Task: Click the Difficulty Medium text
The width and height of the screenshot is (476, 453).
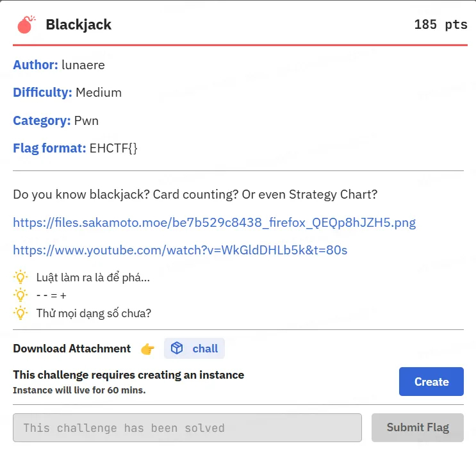Action: pos(67,93)
